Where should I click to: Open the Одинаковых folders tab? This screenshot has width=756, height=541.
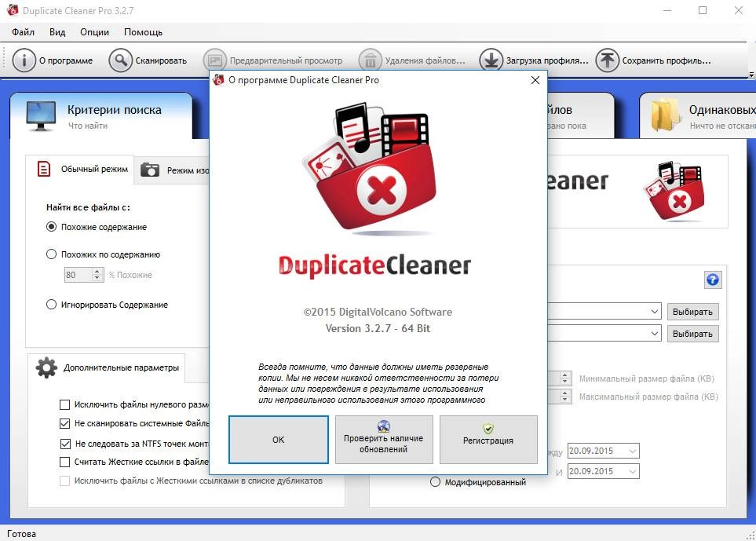point(697,115)
